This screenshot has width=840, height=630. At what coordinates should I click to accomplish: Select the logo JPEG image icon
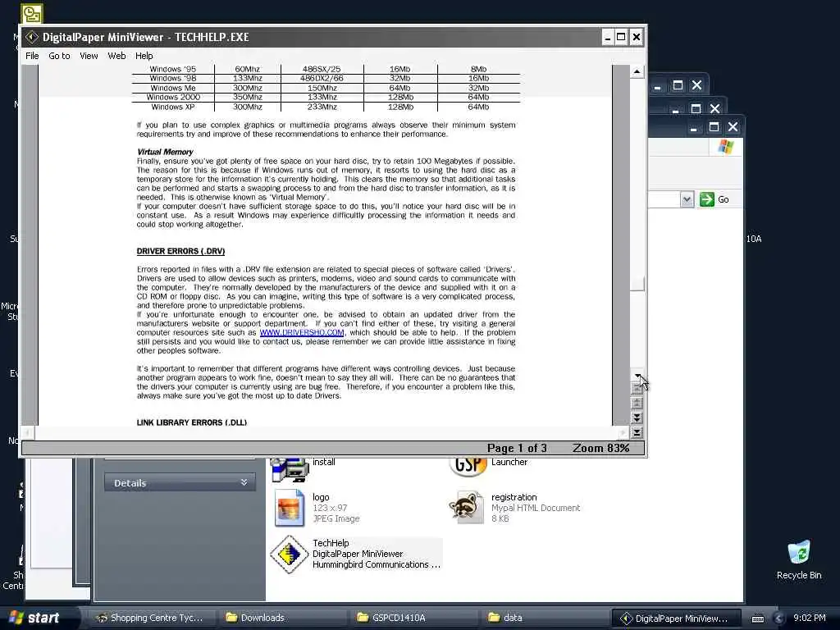290,508
